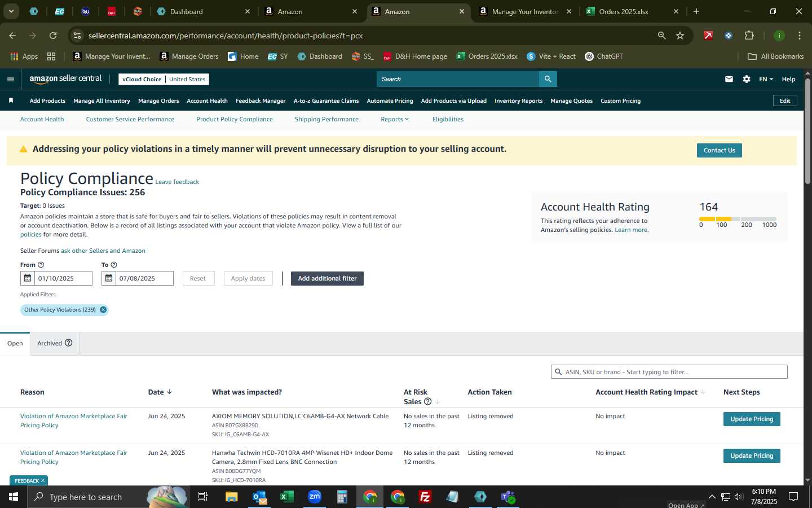Go to Product Policy Compliance tab
Image resolution: width=812 pixels, height=508 pixels.
coord(235,119)
